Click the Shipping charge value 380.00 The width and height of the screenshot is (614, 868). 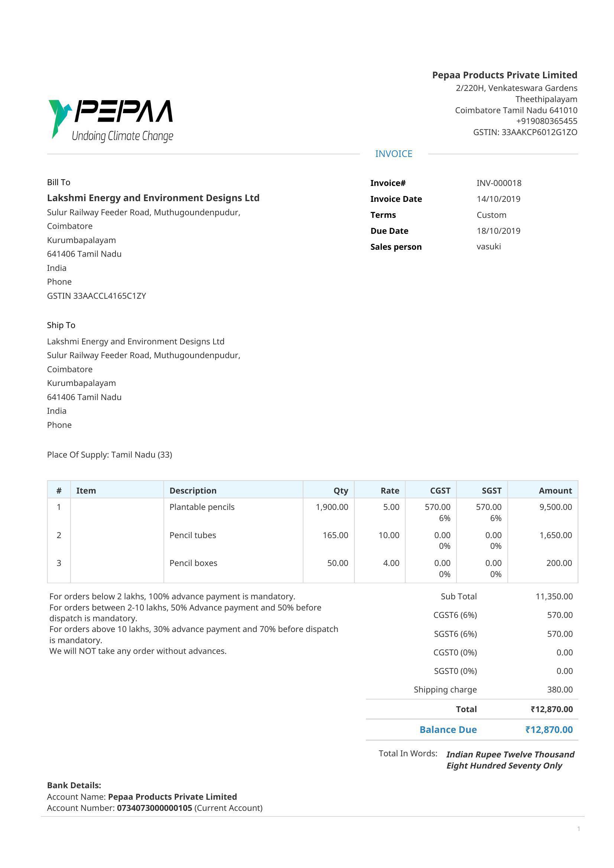pos(559,690)
